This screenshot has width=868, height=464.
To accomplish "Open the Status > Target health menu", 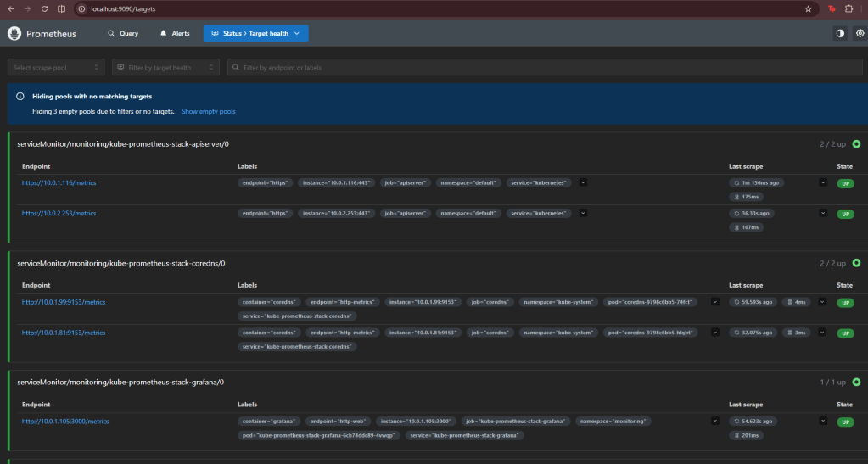I will click(x=255, y=33).
